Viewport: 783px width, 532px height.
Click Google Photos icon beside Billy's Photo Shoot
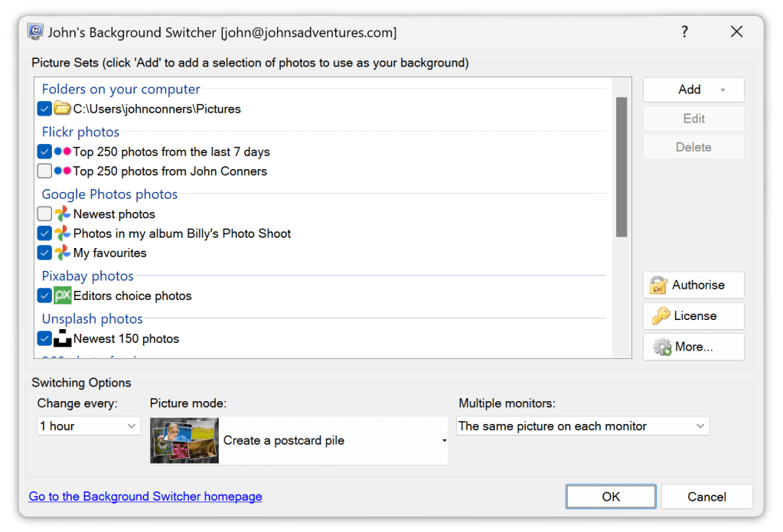(x=63, y=233)
